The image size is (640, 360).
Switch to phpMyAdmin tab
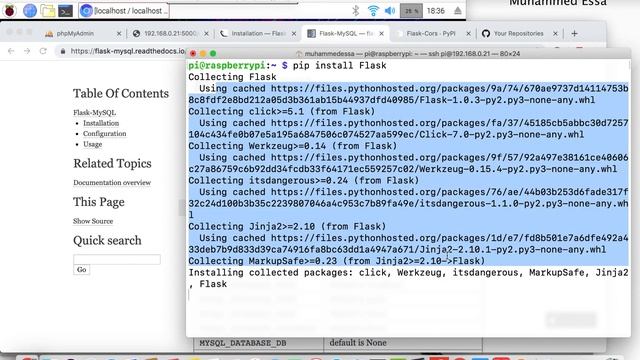[x=75, y=33]
